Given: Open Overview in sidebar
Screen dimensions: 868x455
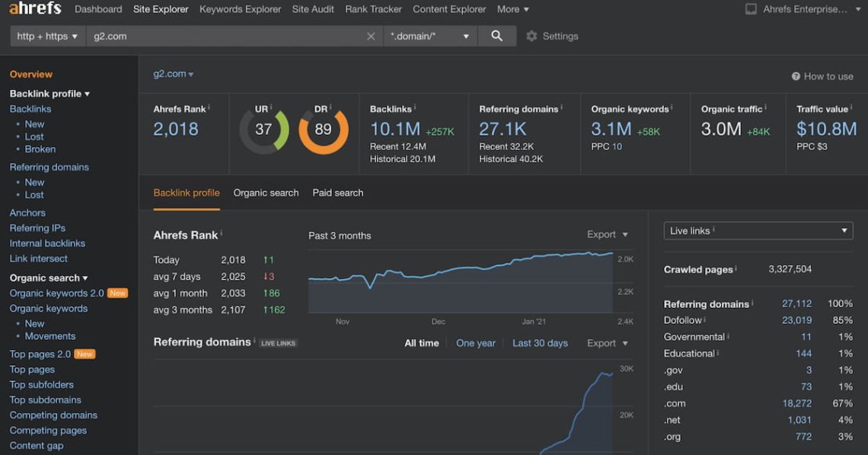Looking at the screenshot, I should 30,74.
